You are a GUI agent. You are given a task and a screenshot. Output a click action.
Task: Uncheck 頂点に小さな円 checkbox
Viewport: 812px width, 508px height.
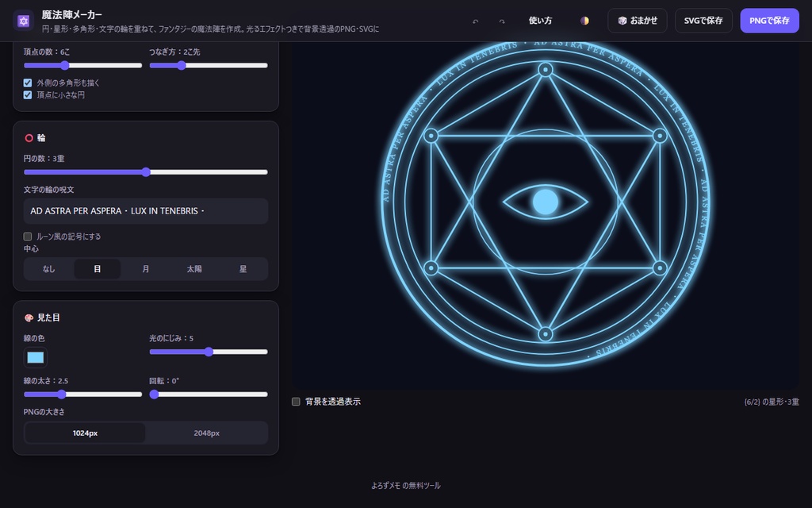(28, 95)
